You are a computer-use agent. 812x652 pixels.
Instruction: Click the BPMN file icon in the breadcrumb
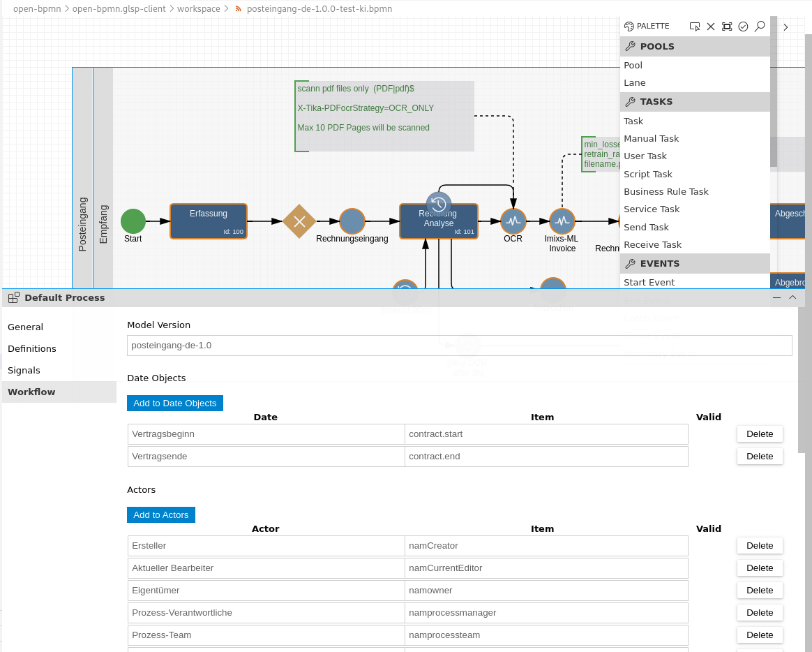pos(237,9)
